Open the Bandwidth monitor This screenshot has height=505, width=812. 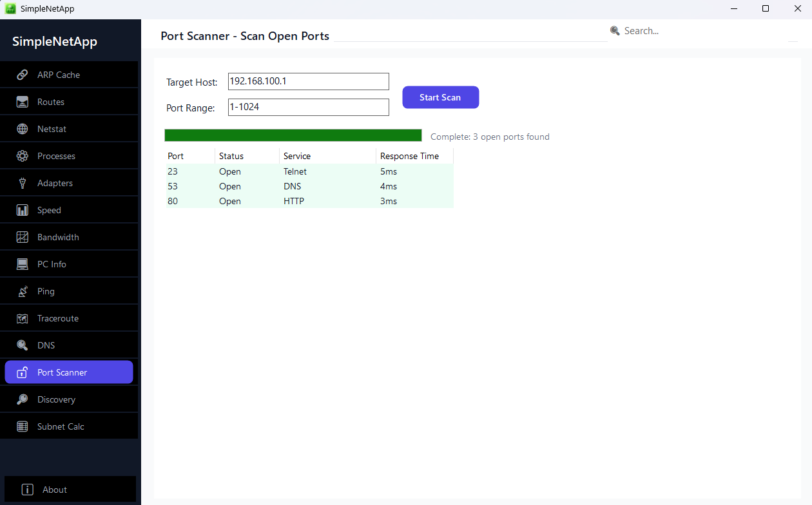coord(69,237)
